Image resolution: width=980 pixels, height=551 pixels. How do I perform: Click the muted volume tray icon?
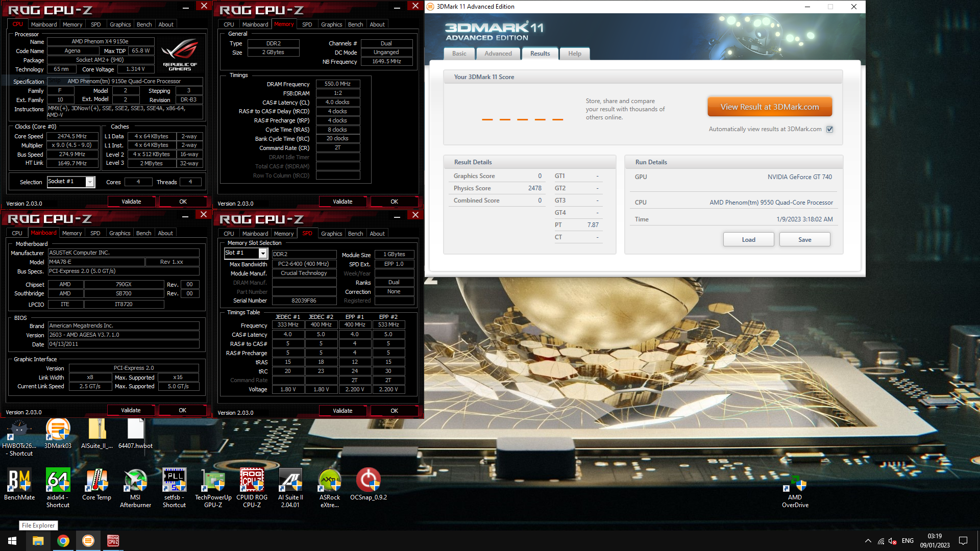click(893, 541)
